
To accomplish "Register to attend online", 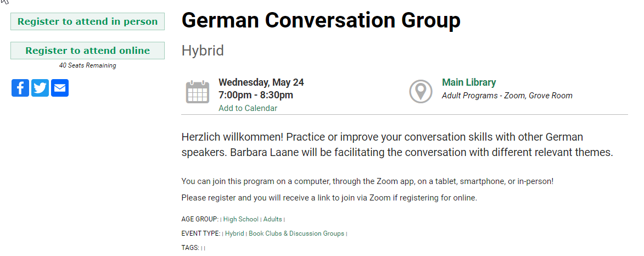I will pyautogui.click(x=87, y=51).
